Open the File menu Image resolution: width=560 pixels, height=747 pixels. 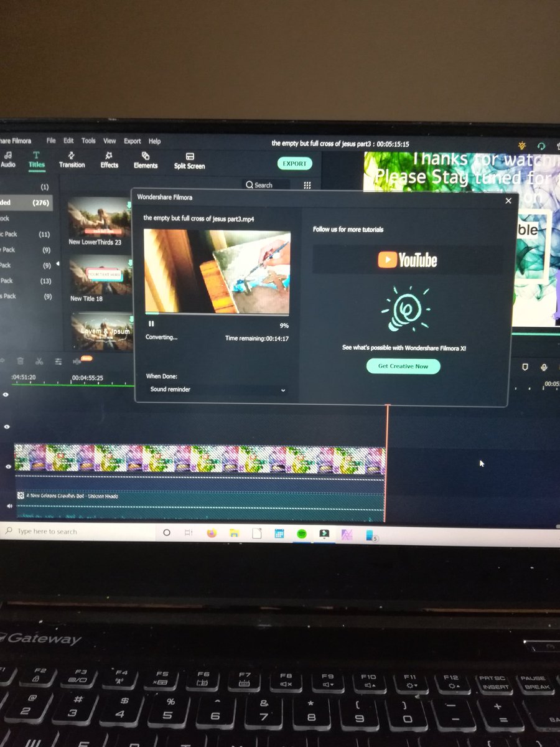coord(51,141)
